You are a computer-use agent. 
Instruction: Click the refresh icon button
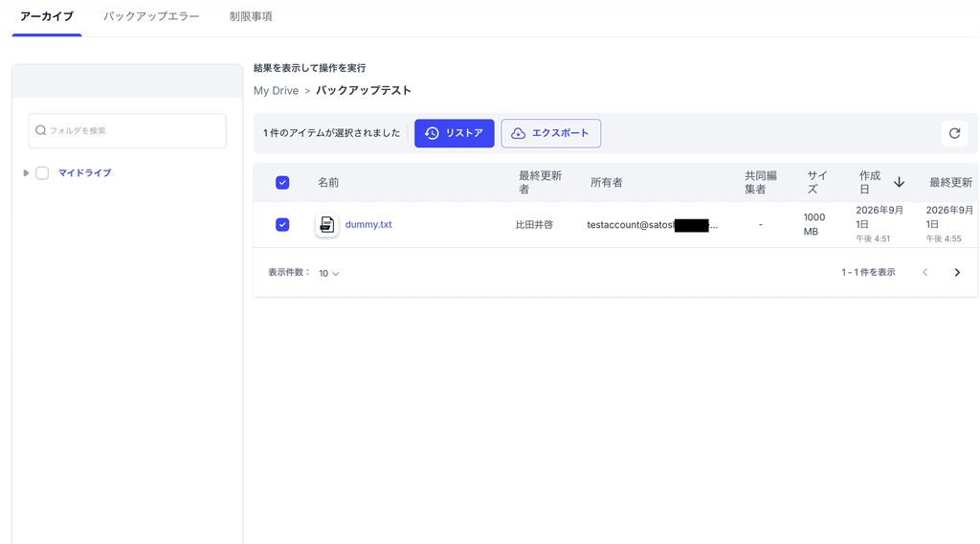954,133
